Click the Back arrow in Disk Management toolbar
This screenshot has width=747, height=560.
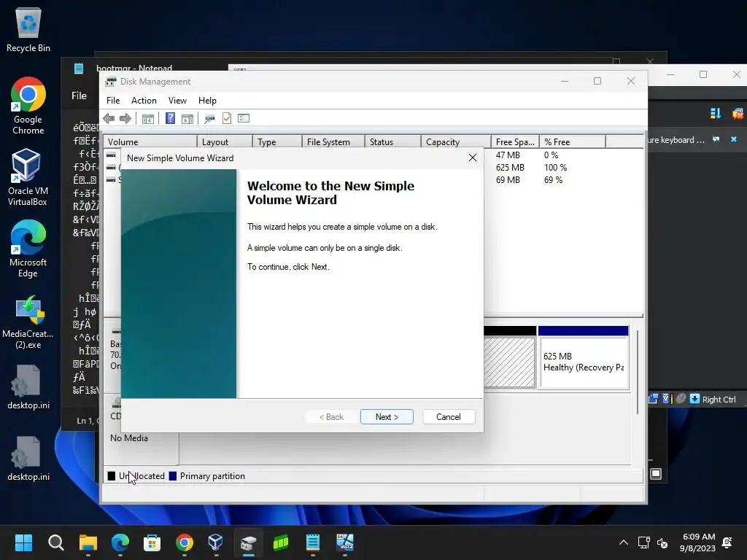[109, 118]
